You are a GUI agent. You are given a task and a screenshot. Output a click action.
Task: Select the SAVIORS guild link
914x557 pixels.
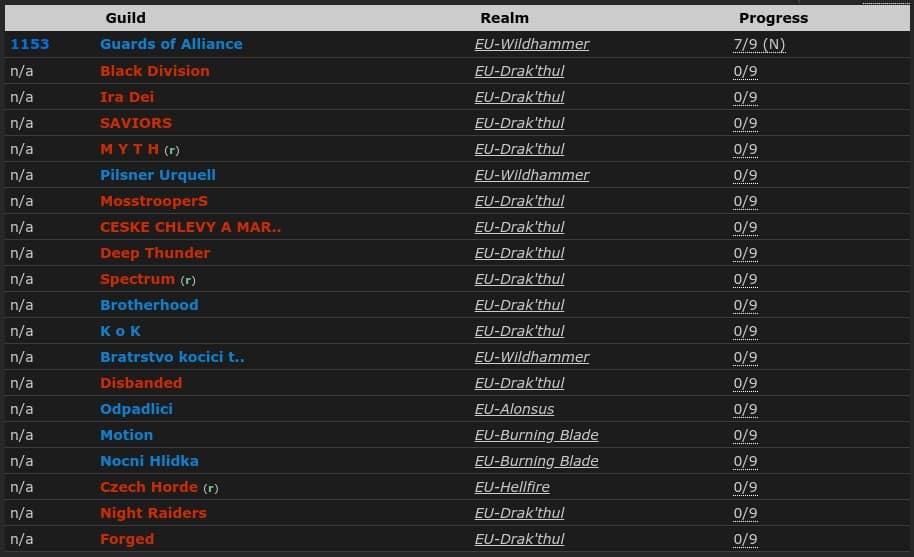(x=136, y=123)
